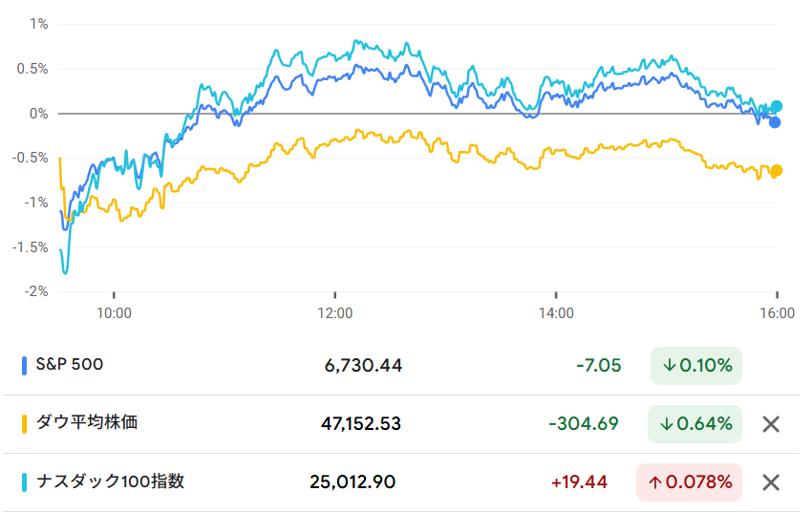Remove the ナスダック100指数 comparison row
Viewport: 812px width, 513px height.
point(771,482)
